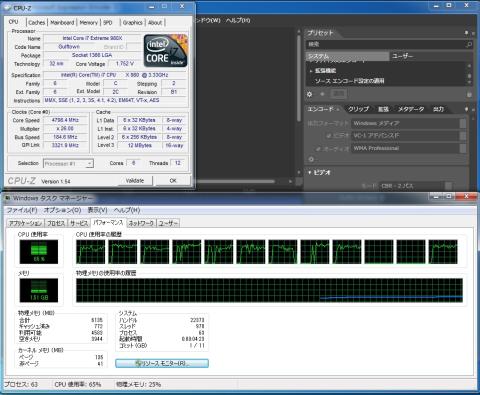
Task: Toggle the ビデオ codec checkbox
Action: (x=329, y=136)
